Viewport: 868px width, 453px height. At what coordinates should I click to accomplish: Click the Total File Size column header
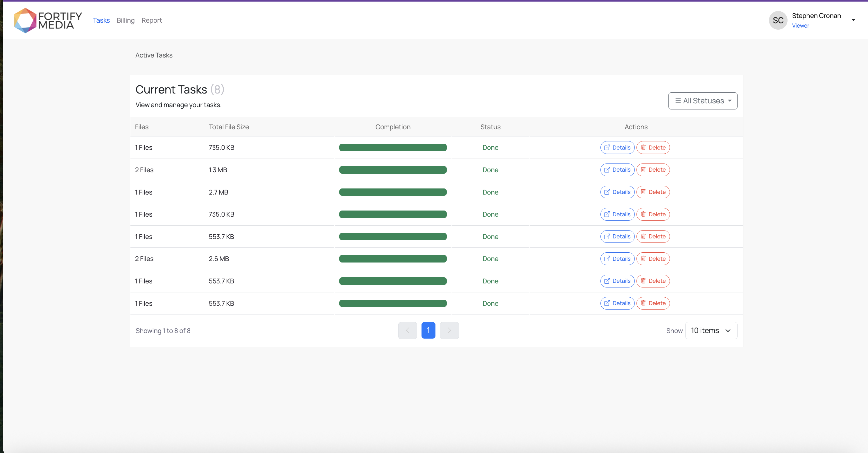[229, 127]
